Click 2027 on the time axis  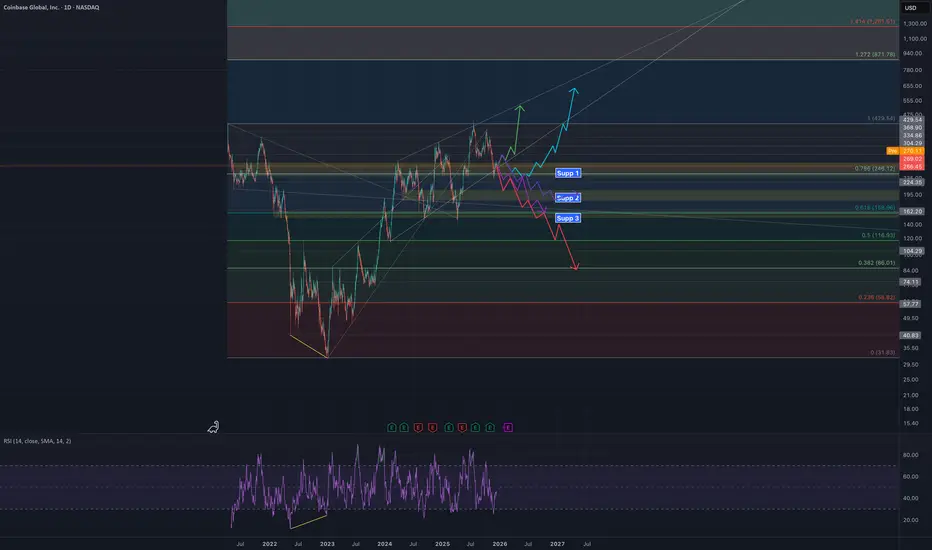click(x=557, y=544)
